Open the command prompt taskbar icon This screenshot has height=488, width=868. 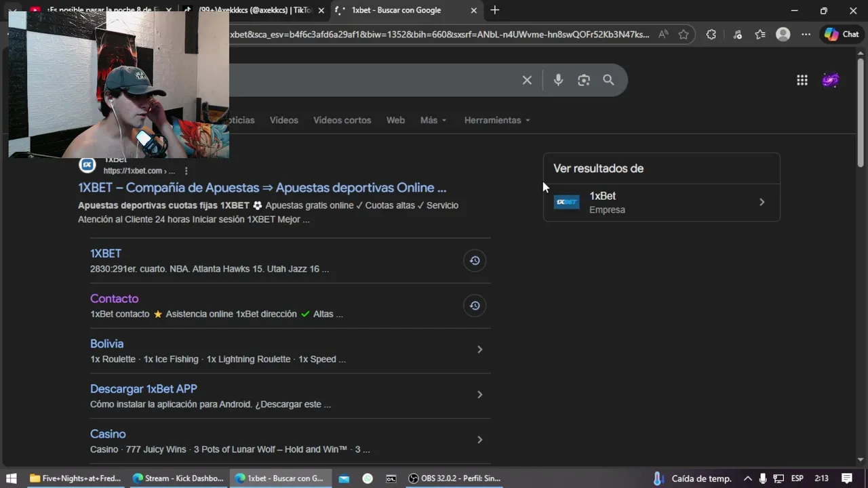(x=391, y=478)
